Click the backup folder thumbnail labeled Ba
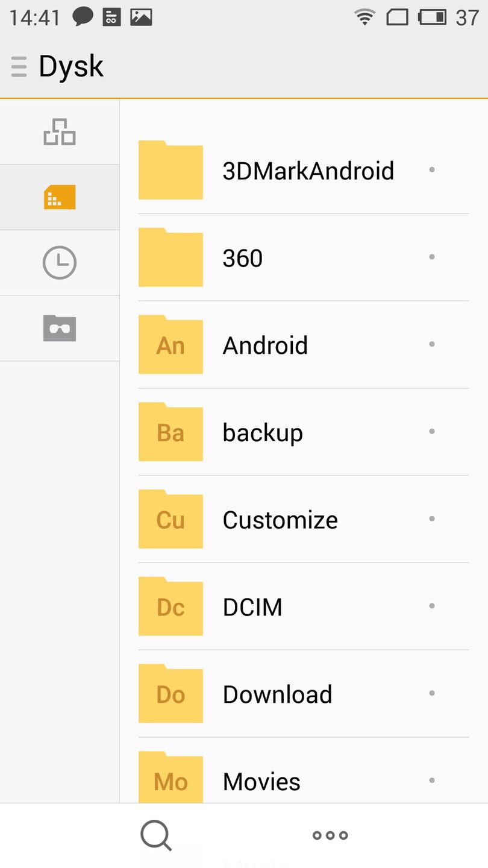The image size is (488, 868). 170,433
